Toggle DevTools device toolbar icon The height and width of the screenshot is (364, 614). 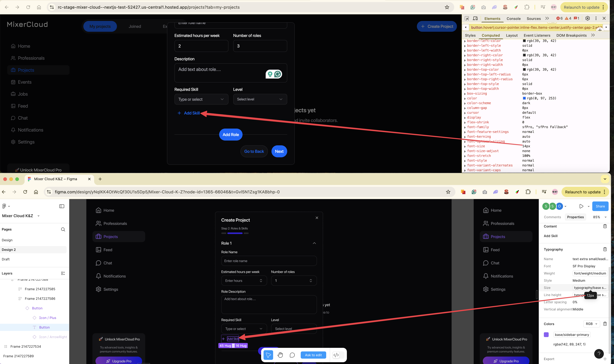coord(475,18)
